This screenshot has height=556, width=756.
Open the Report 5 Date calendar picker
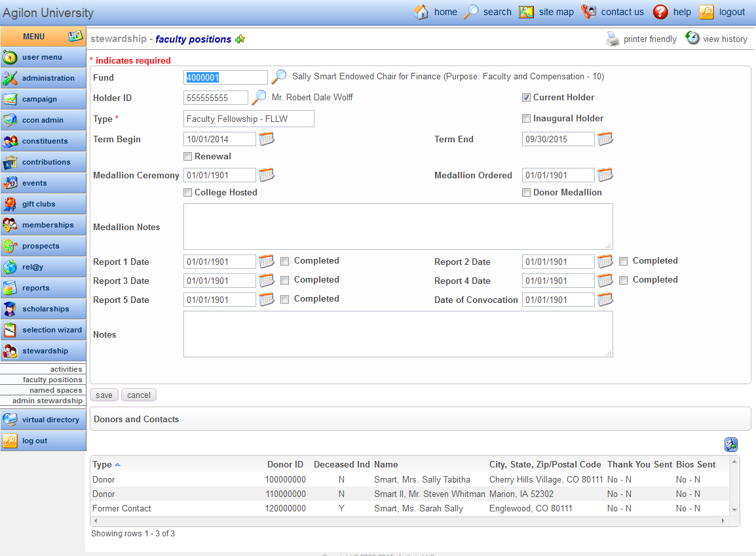(x=267, y=300)
